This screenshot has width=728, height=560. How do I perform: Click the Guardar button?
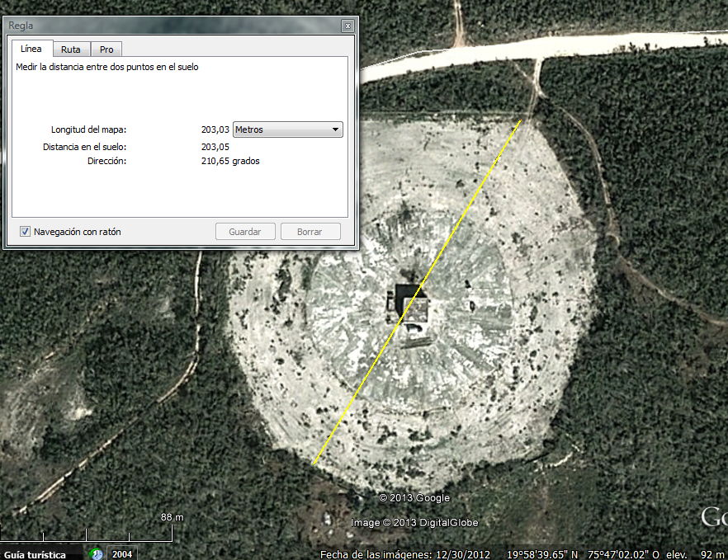point(245,232)
